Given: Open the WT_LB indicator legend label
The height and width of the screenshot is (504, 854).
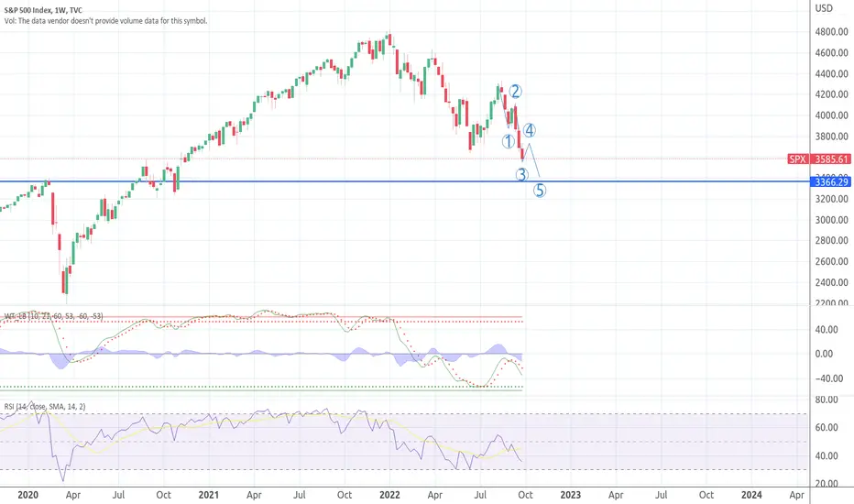Looking at the screenshot, I should (x=53, y=316).
